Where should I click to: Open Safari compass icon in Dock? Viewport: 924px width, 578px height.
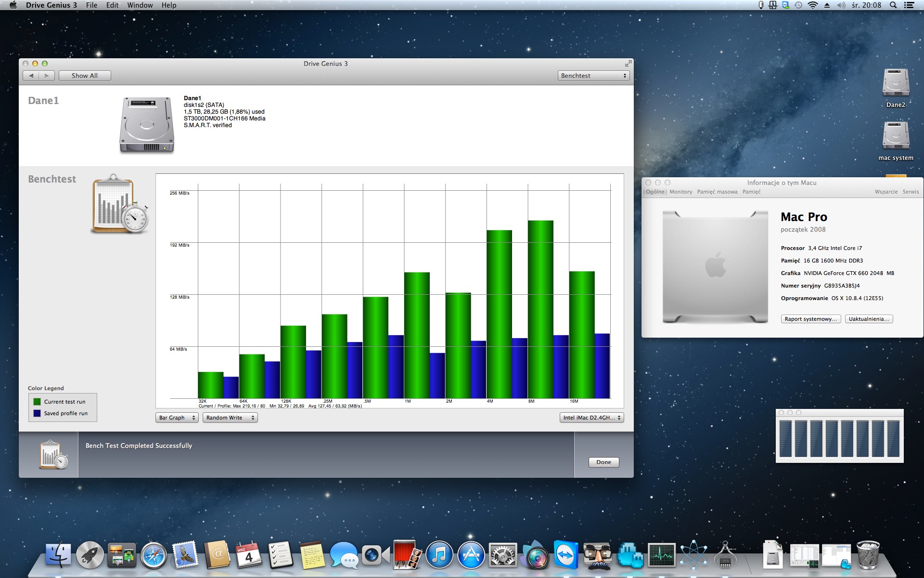(x=154, y=555)
